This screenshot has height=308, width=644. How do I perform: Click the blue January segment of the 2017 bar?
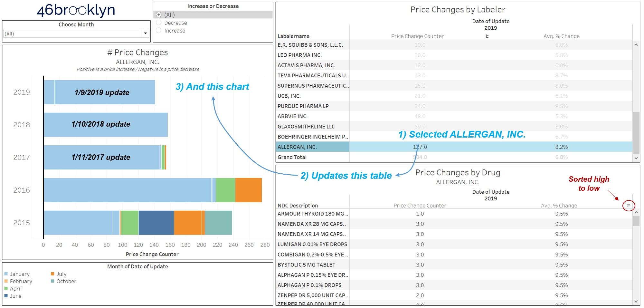102,157
